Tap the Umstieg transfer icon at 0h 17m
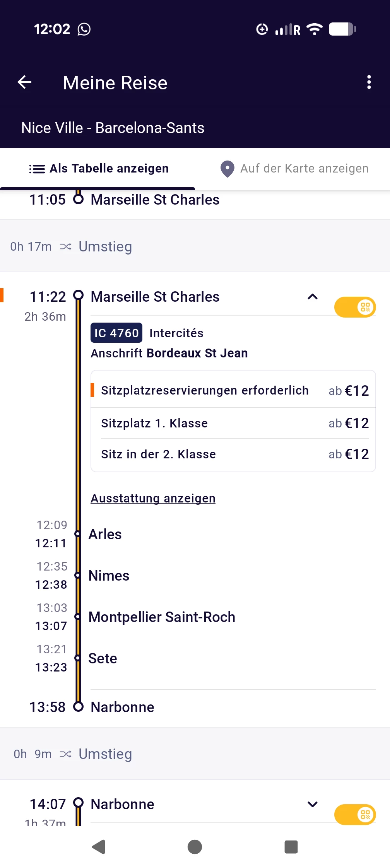 [x=65, y=246]
